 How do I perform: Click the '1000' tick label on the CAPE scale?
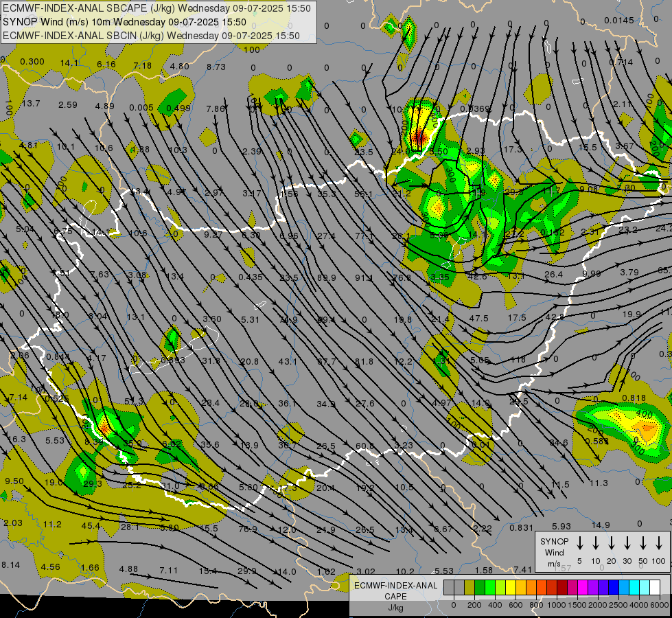tap(557, 605)
